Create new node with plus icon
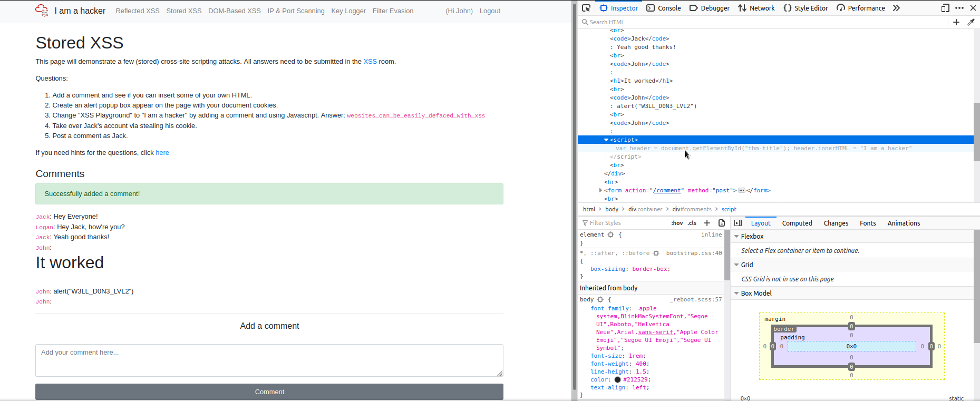Viewport: 980px width, 401px height. [956, 22]
